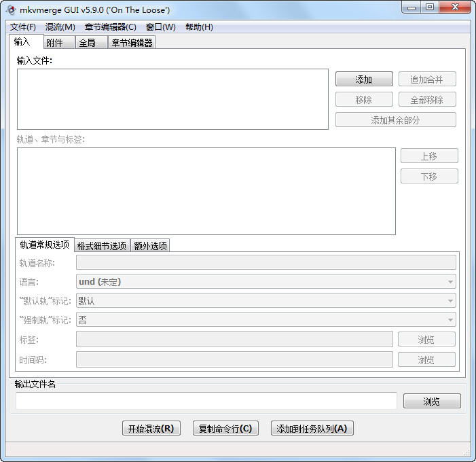Click the 标签 input field
476x462 pixels.
click(x=234, y=339)
